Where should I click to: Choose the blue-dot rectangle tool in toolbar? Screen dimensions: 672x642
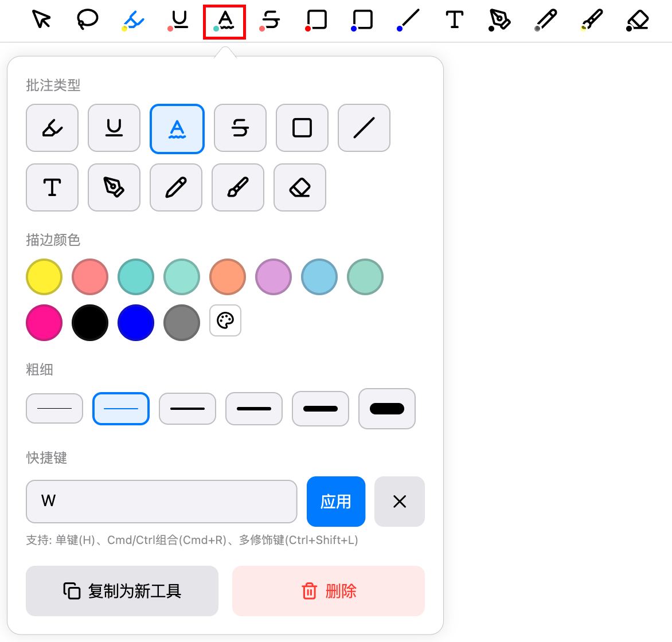362,19
